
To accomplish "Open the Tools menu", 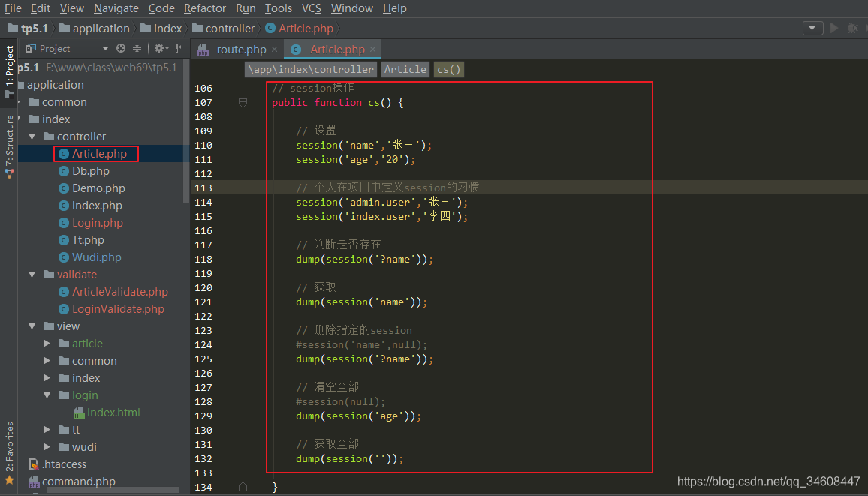I will coord(279,8).
